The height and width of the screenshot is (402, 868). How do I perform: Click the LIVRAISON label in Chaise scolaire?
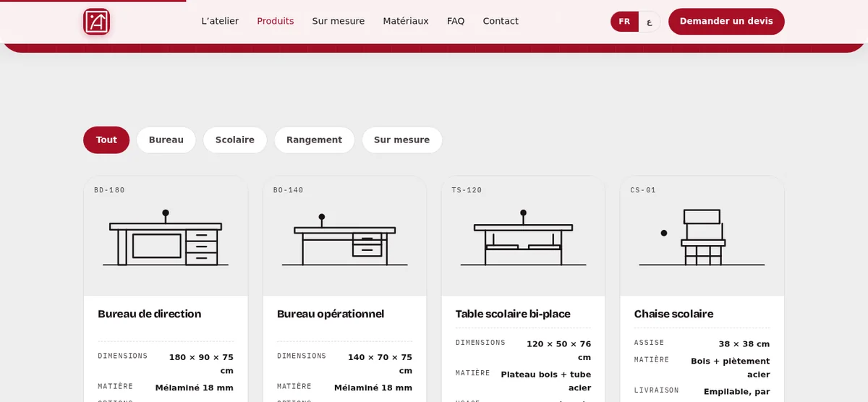click(x=657, y=390)
